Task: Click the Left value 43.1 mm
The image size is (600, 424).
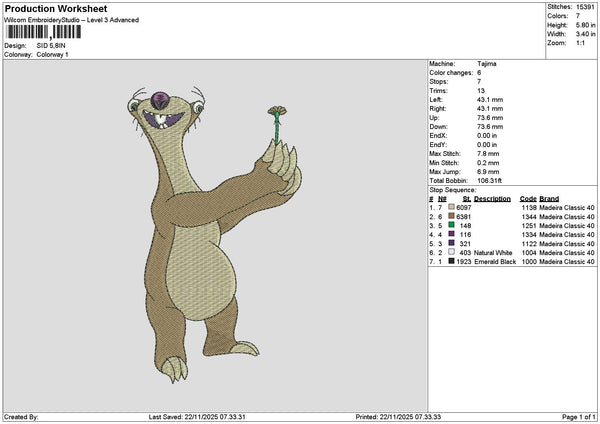Action: tap(490, 100)
